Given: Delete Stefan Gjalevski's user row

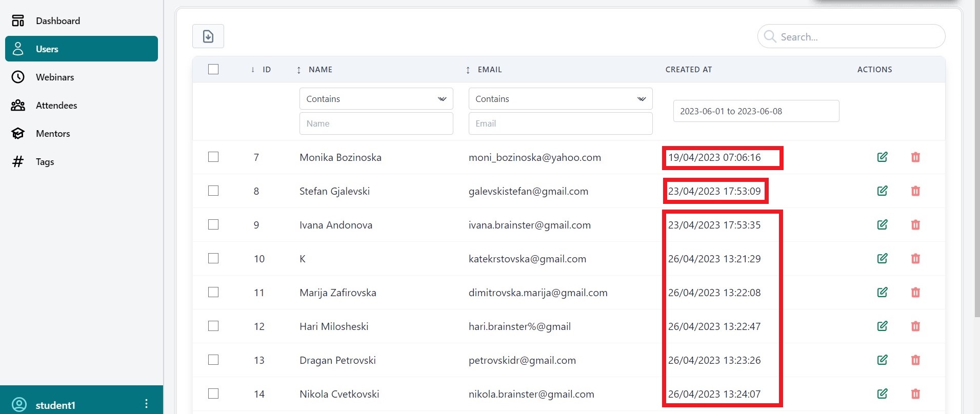Looking at the screenshot, I should click(x=915, y=191).
